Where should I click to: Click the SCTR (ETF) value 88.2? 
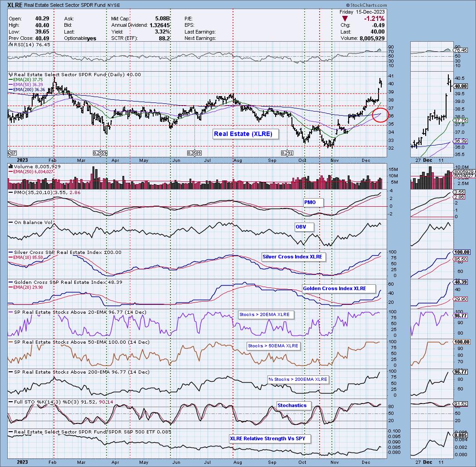[x=165, y=38]
